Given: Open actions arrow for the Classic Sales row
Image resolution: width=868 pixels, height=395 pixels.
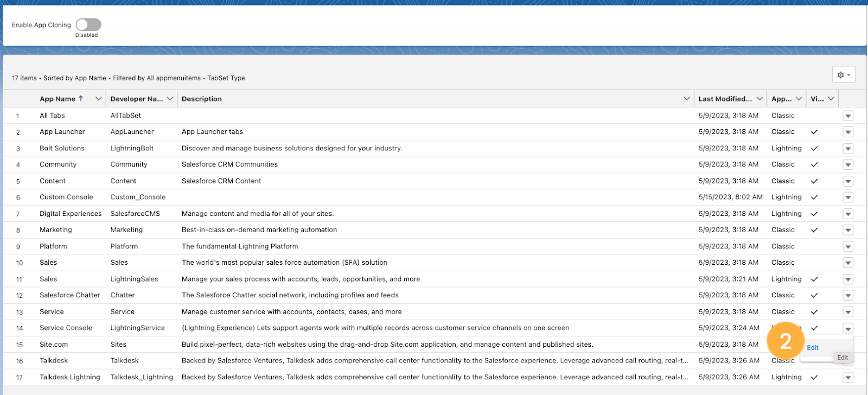Looking at the screenshot, I should point(848,263).
